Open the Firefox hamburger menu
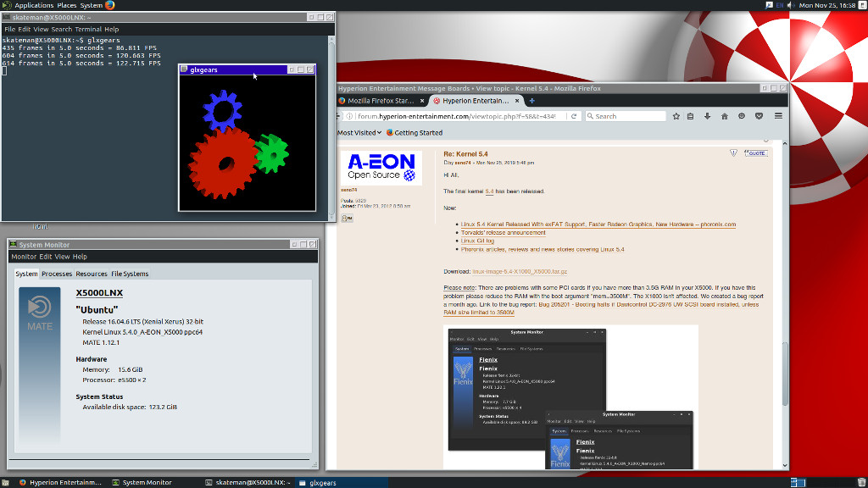The image size is (868, 488). [x=778, y=116]
